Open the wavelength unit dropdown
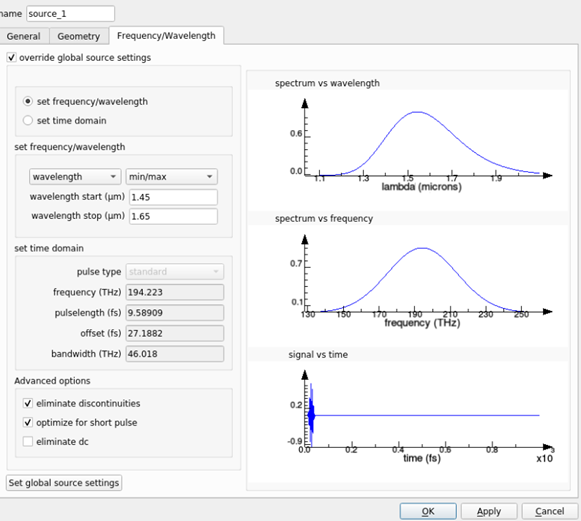581x521 pixels. coord(75,177)
